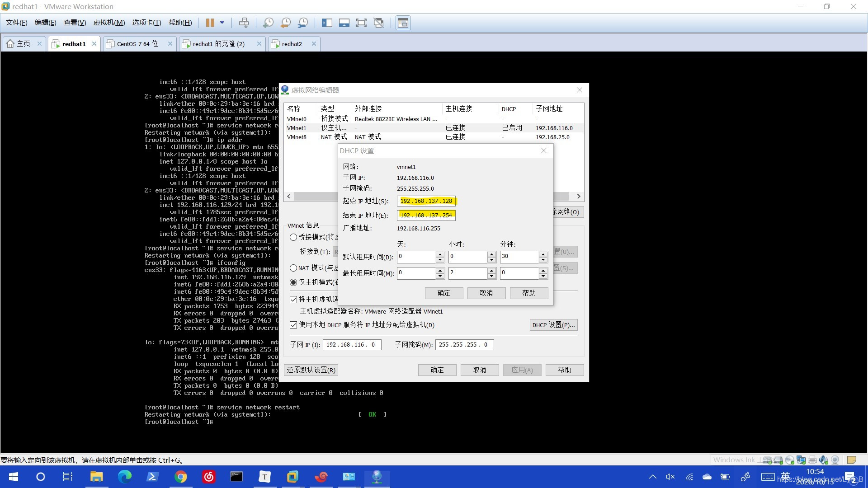
Task: Enter full screen mode icon
Action: click(361, 23)
